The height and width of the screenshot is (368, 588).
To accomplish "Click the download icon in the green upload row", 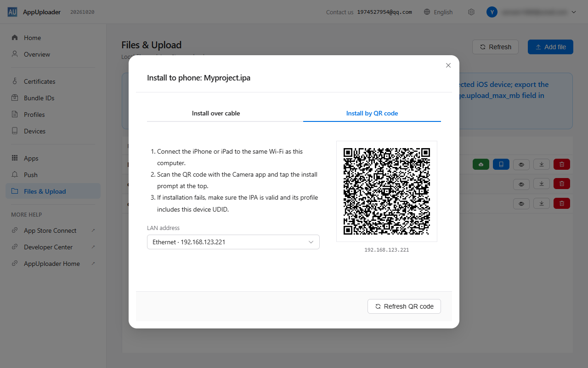I will 542,164.
